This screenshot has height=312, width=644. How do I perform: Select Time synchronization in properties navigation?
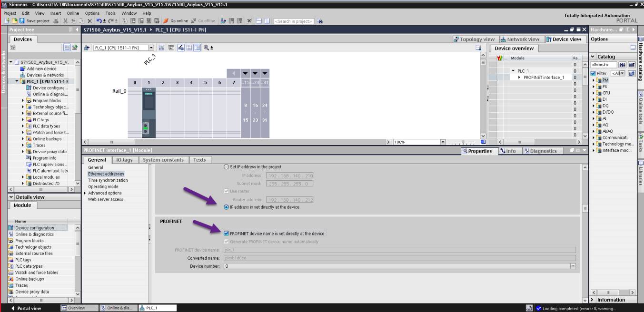tap(108, 180)
